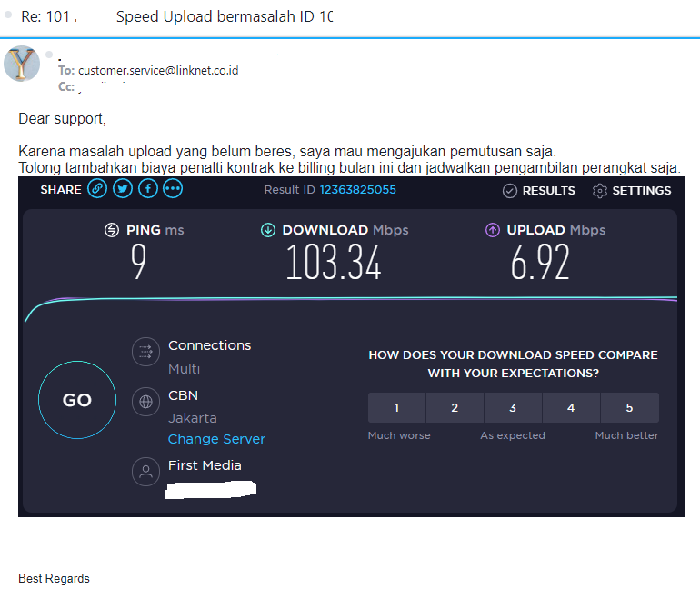The image size is (700, 599).
Task: Share result via Facebook icon
Action: pyautogui.click(x=147, y=189)
